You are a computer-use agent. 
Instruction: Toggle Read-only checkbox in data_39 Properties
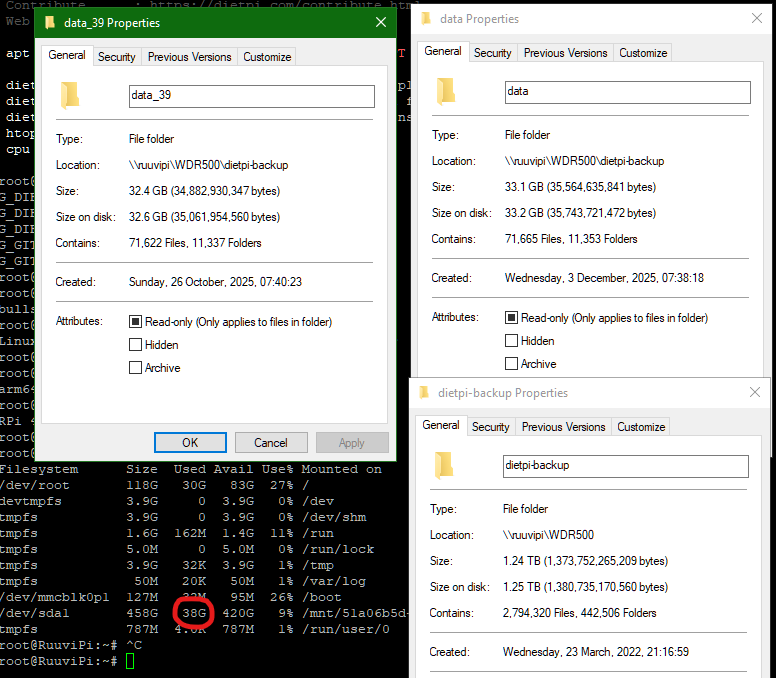pyautogui.click(x=136, y=322)
